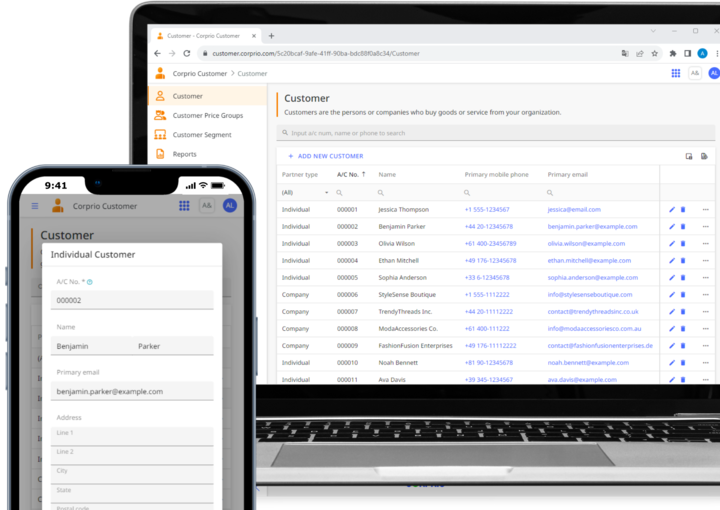Open more options for TrendyThreads Inc. row
720x510 pixels.
(x=705, y=312)
